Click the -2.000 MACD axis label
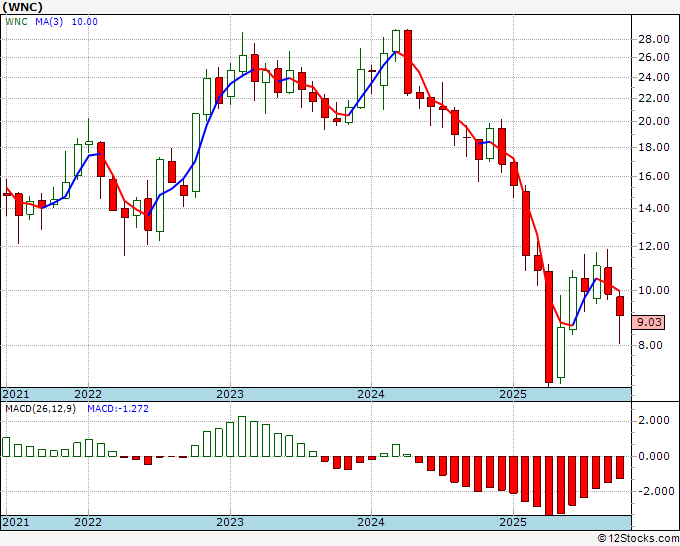680x546 pixels. click(x=653, y=492)
